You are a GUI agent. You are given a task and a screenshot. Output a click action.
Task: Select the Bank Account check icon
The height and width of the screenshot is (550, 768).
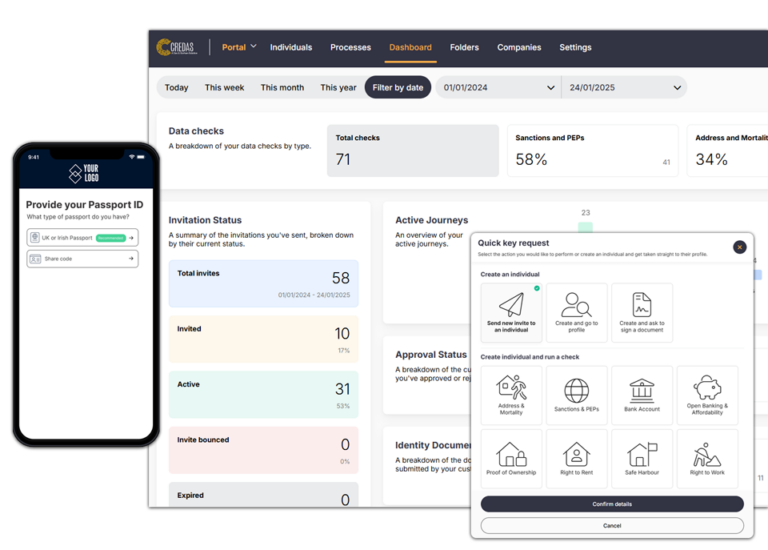[641, 390]
